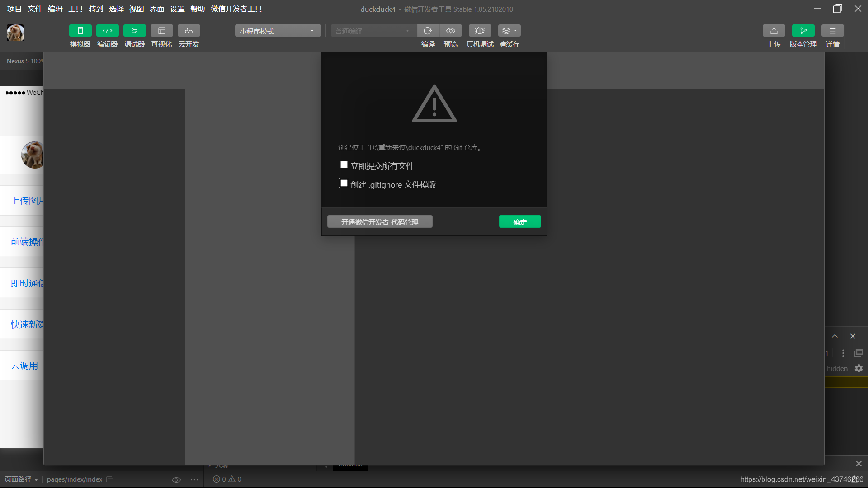Open the status bar more options ellipsis
Viewport: 868px width, 488px height.
194,480
